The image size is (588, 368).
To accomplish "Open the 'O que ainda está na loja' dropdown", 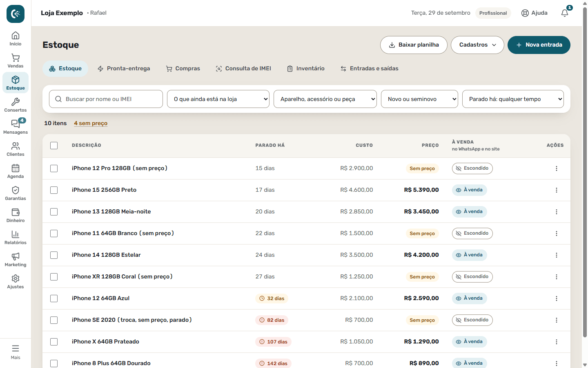I will coord(218,99).
